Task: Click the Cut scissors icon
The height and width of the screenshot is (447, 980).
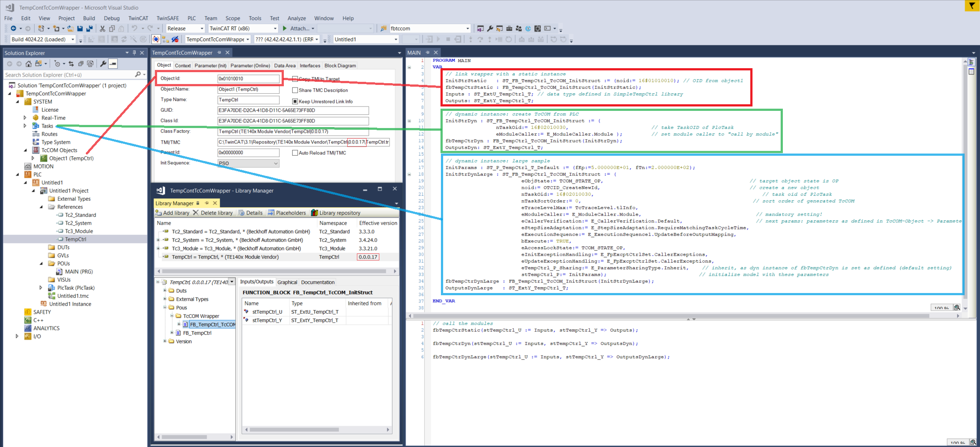Action: (102, 29)
